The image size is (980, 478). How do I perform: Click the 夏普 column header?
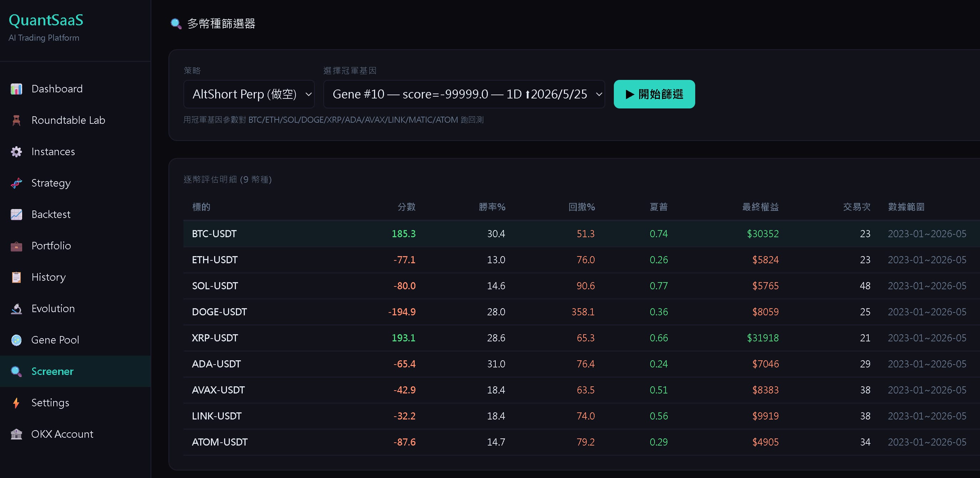coord(658,207)
